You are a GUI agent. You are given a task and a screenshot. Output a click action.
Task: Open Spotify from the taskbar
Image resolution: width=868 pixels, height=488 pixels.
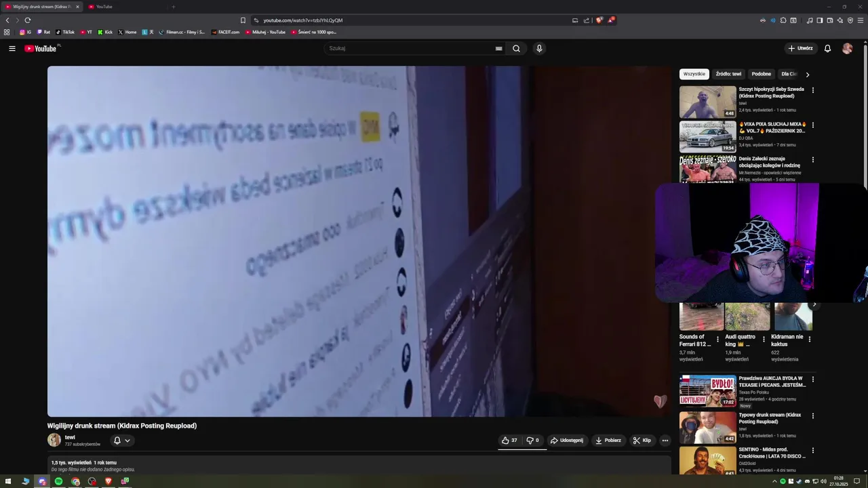(x=58, y=481)
